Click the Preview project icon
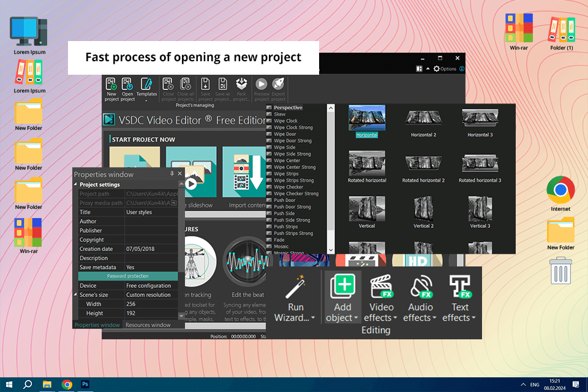Image resolution: width=588 pixels, height=392 pixels. pos(262,84)
